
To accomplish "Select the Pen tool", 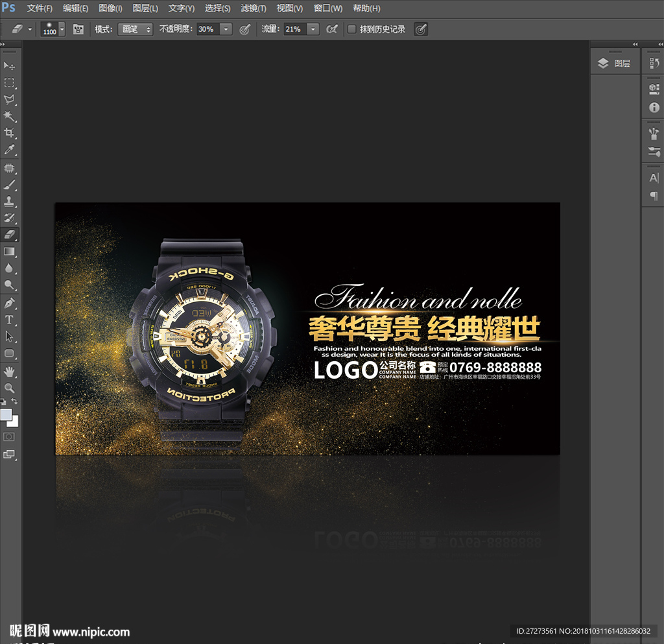I will pos(9,303).
